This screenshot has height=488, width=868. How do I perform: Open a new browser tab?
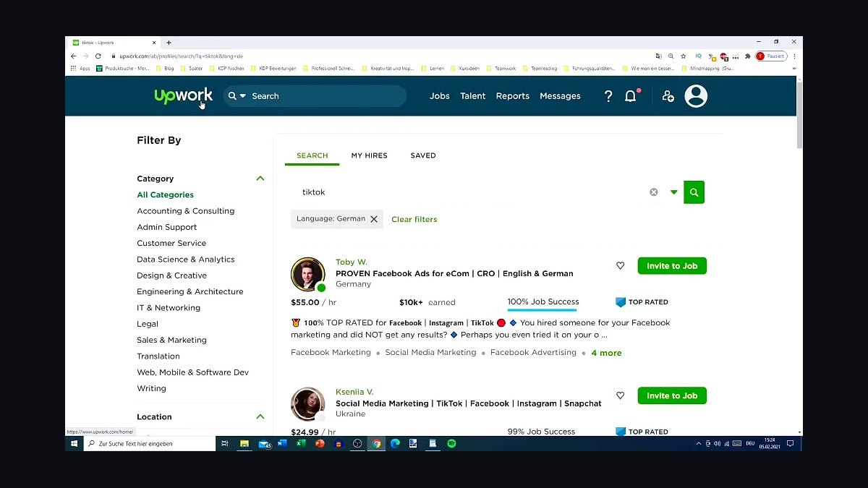(169, 43)
